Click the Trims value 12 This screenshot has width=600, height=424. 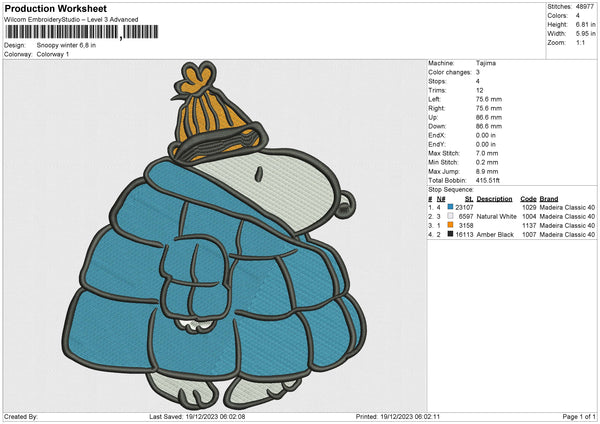(x=479, y=90)
